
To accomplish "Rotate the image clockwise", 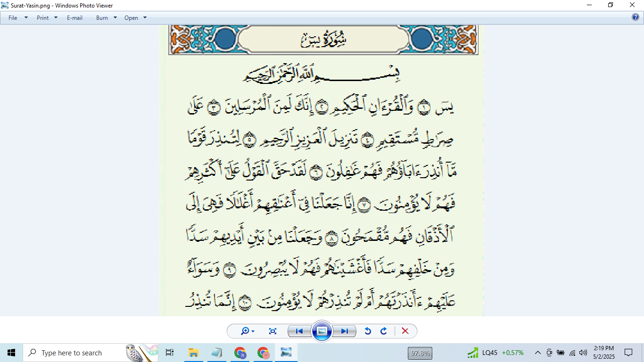I will (x=384, y=331).
